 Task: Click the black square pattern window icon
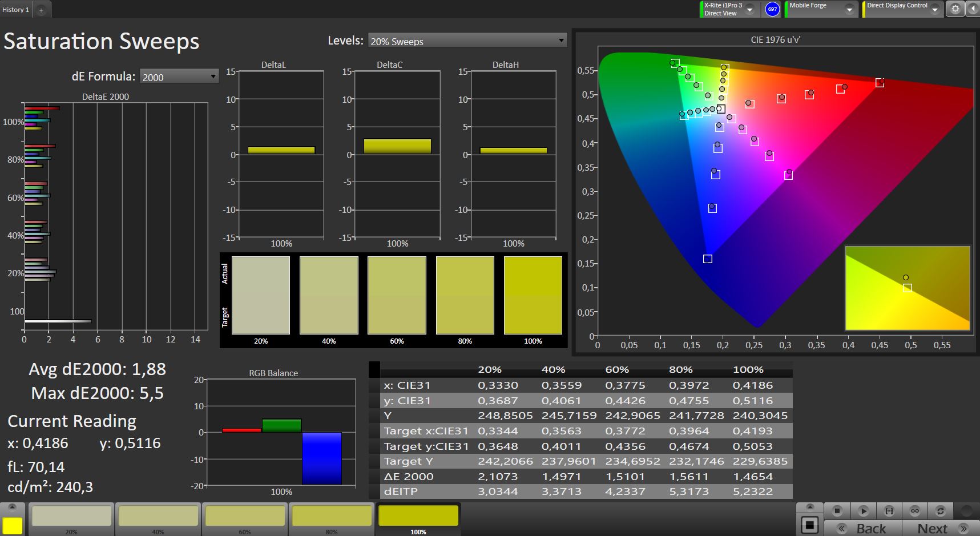coord(809,525)
